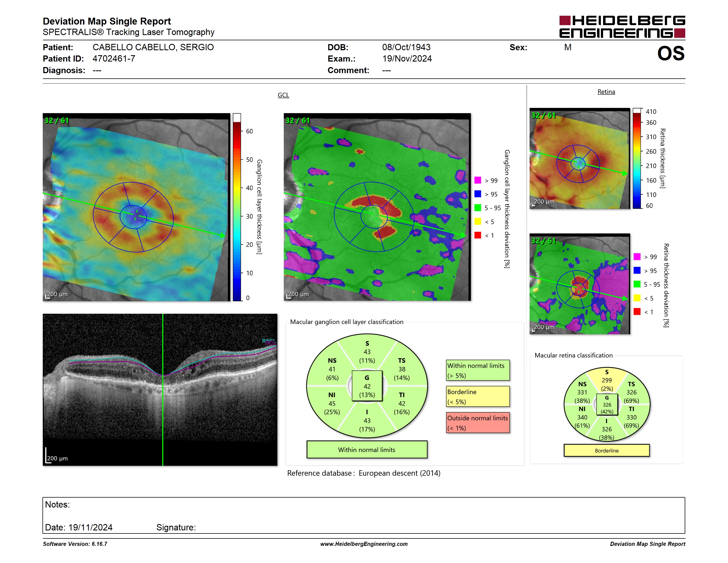Click the Reference database European descent text

tap(364, 473)
